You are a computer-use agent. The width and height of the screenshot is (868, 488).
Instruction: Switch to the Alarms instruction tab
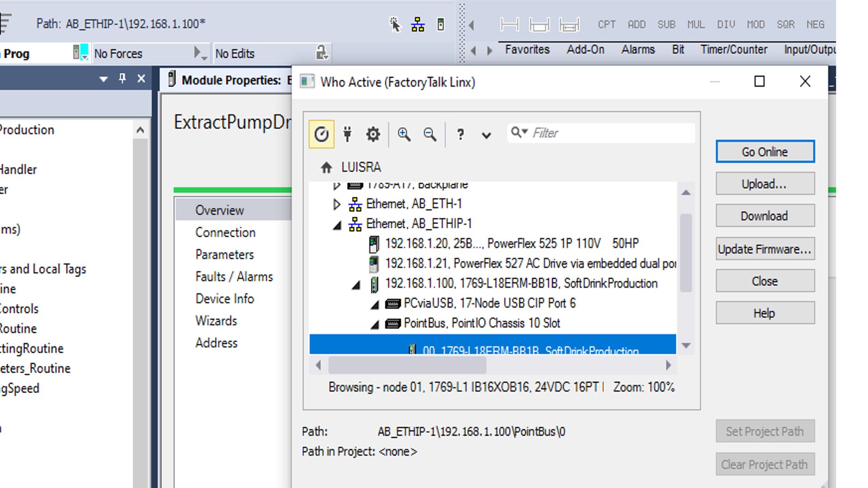point(638,49)
